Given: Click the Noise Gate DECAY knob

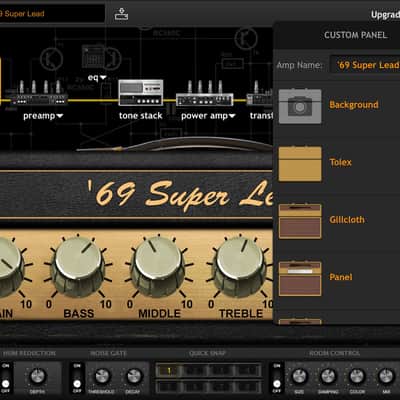Looking at the screenshot, I should (134, 376).
